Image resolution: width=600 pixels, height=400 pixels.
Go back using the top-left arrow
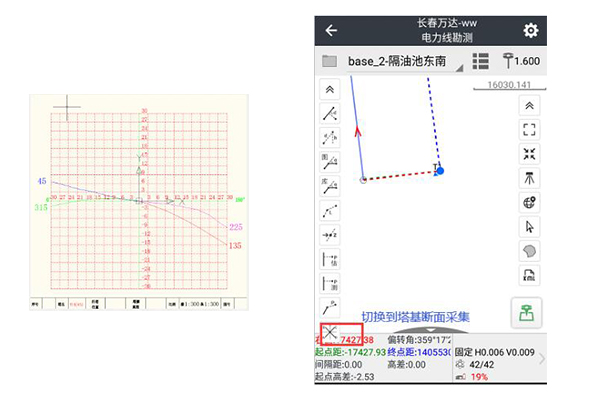coord(331,31)
